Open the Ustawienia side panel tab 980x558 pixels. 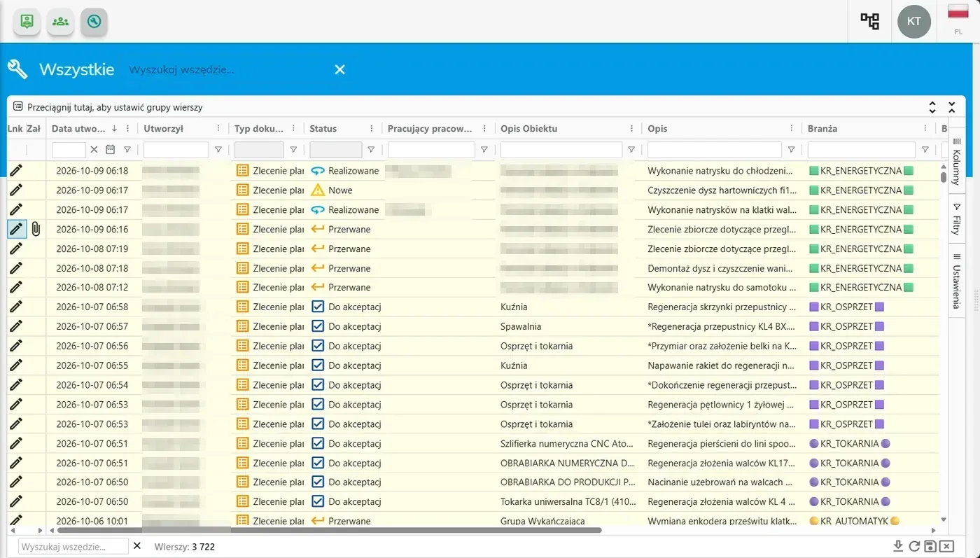pyautogui.click(x=957, y=280)
